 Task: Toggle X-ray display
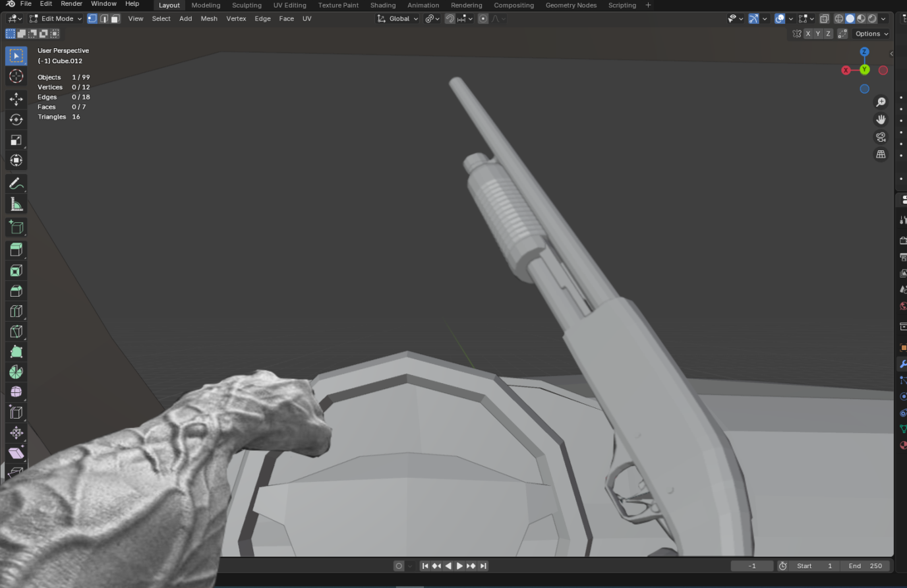point(824,18)
